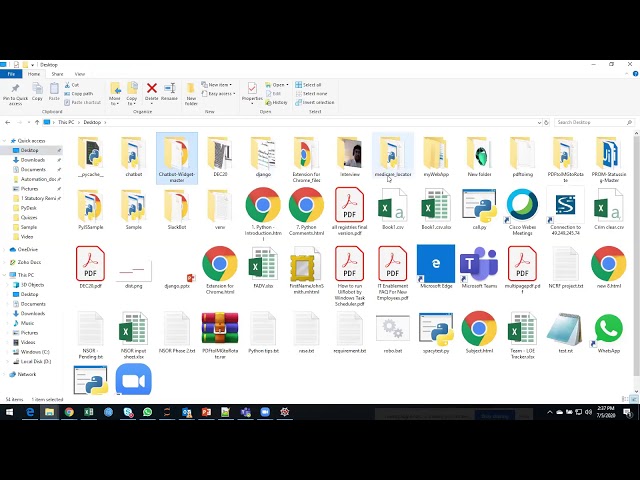Image resolution: width=640 pixels, height=480 pixels.
Task: Click the Rename icon
Action: [x=169, y=88]
